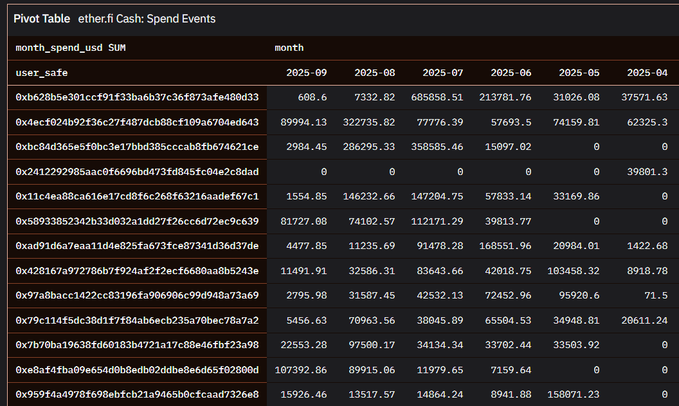Select the 2025-07 column header

click(442, 73)
